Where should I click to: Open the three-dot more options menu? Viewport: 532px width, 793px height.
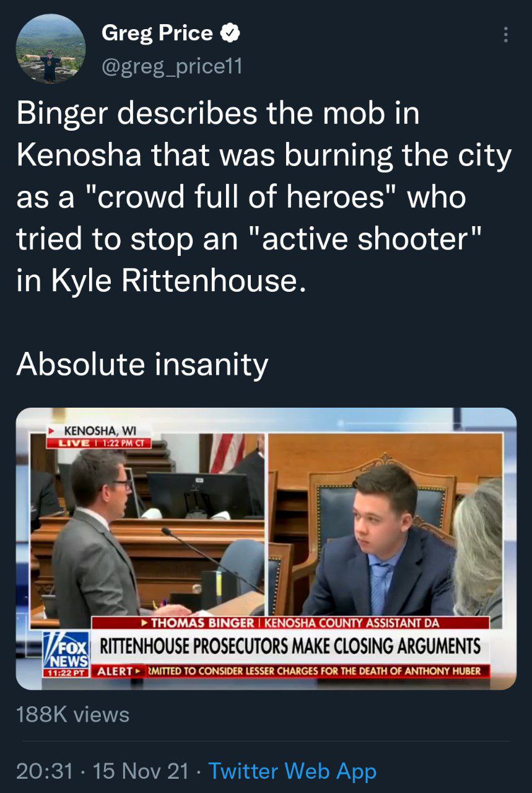click(x=506, y=35)
